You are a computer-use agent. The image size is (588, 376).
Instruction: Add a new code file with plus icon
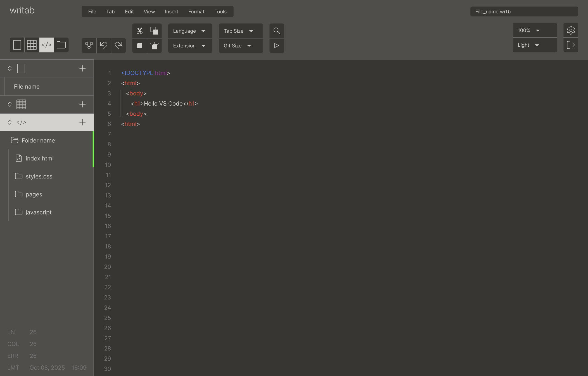coord(82,122)
